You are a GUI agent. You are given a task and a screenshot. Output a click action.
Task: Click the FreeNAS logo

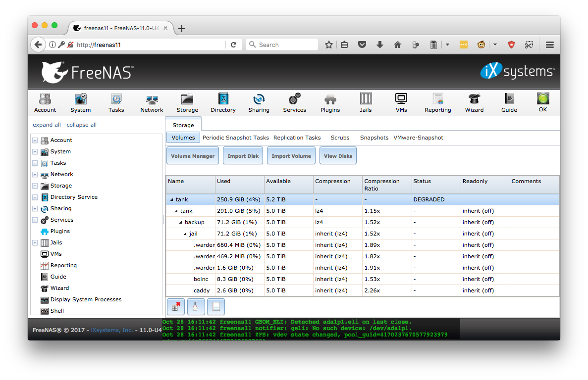click(87, 72)
